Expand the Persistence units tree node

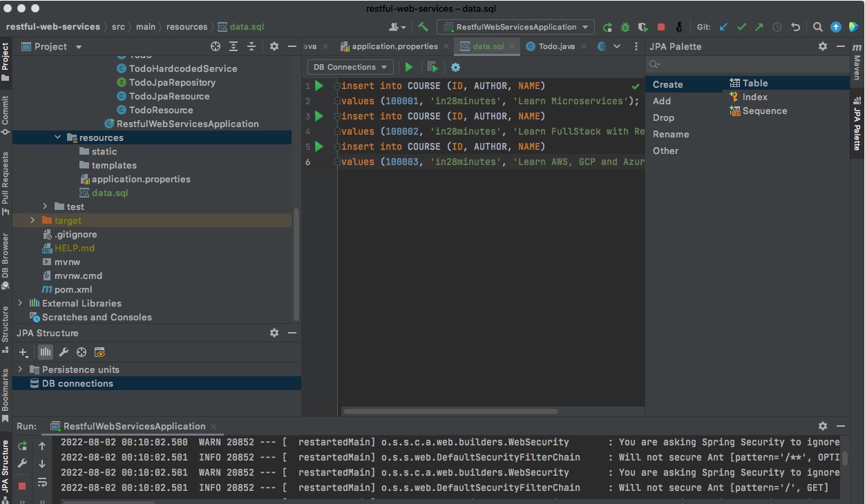click(20, 369)
